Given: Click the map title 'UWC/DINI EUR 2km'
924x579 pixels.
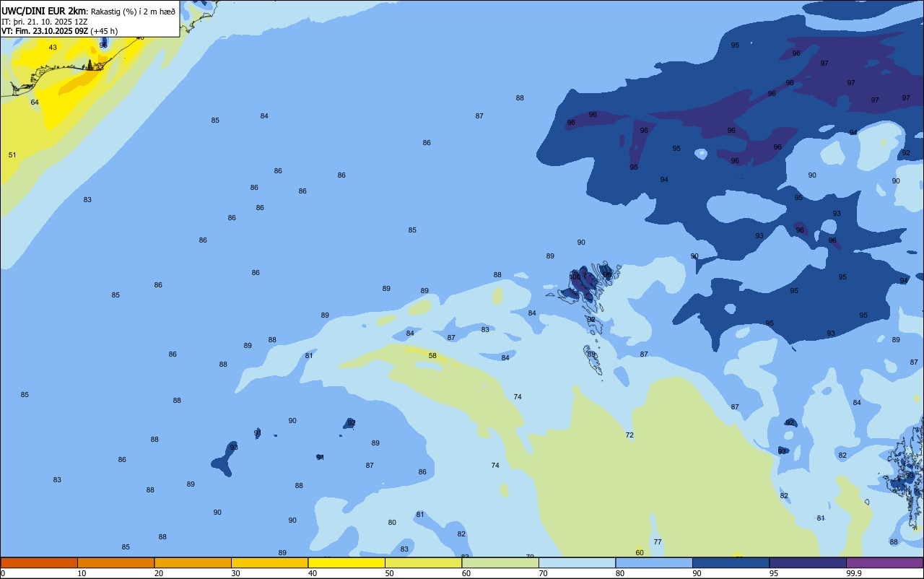Looking at the screenshot, I should 44,11.
